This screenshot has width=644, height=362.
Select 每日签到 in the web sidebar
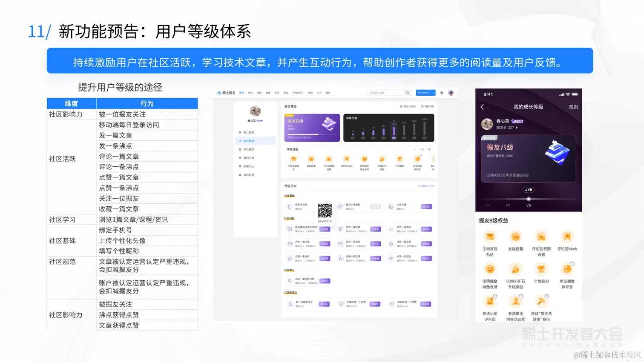(x=247, y=132)
